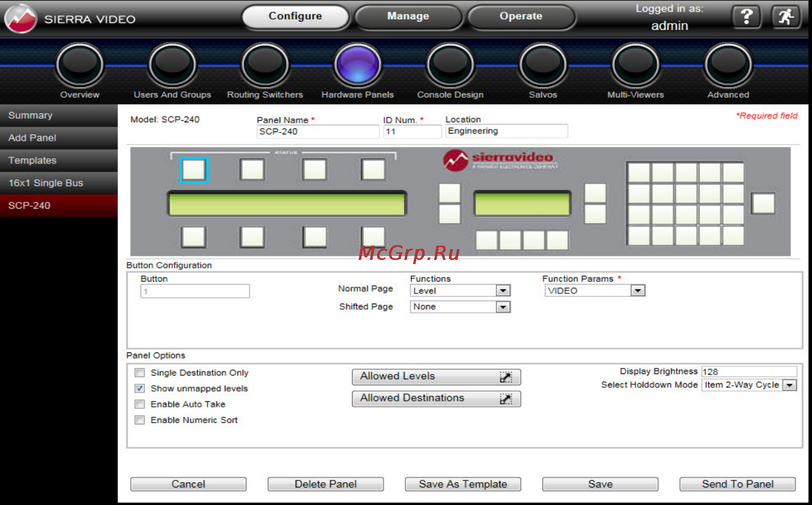Click the Location input field
Viewport: 812px width, 505px height.
tap(507, 131)
